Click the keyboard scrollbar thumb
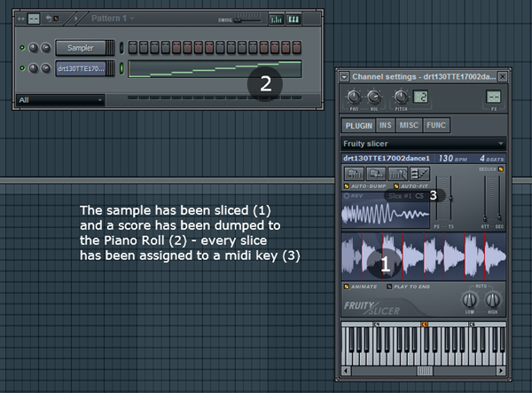This screenshot has height=393, width=532. 425,371
